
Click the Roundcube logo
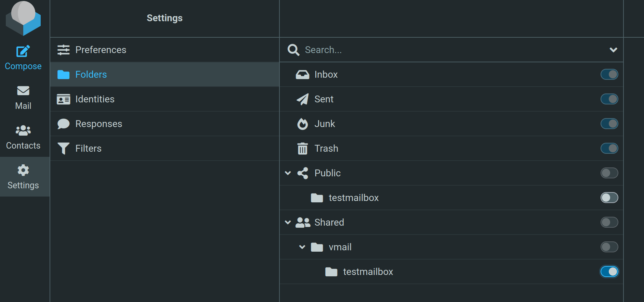click(23, 18)
